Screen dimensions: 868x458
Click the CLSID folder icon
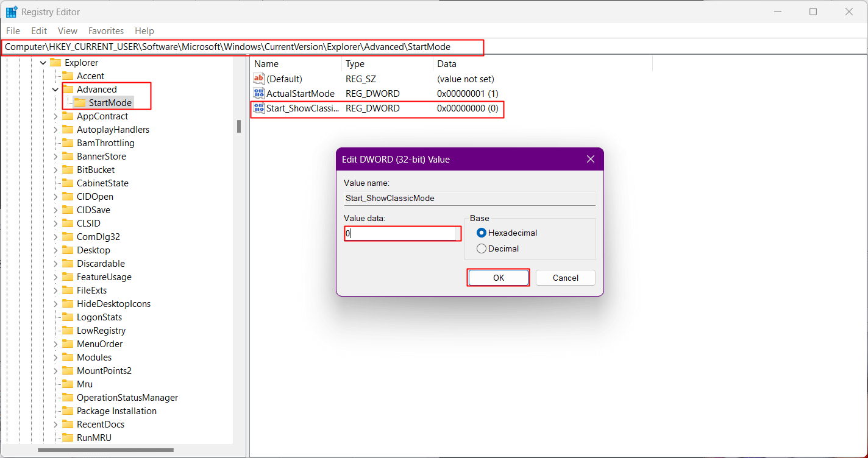[68, 224]
